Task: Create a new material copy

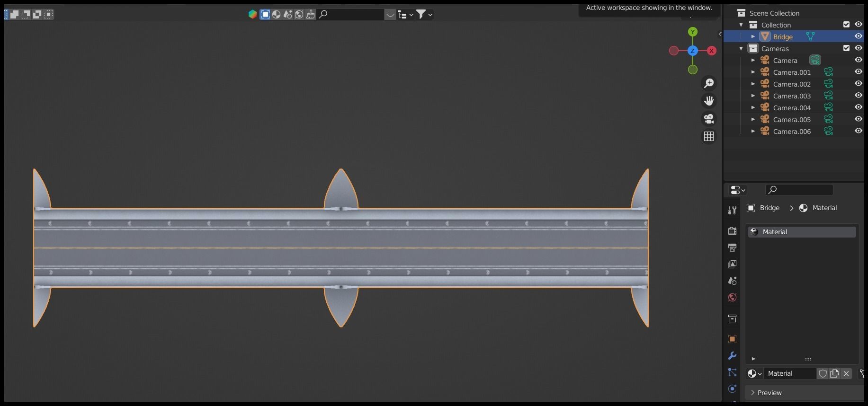Action: [834, 373]
